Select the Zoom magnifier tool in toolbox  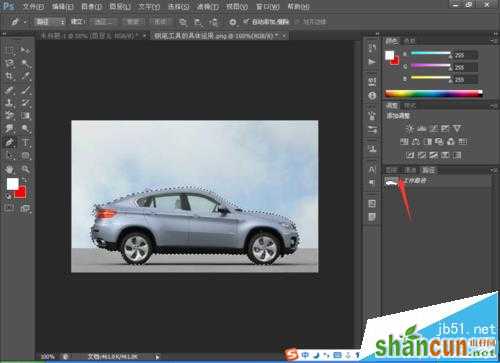coord(26,169)
